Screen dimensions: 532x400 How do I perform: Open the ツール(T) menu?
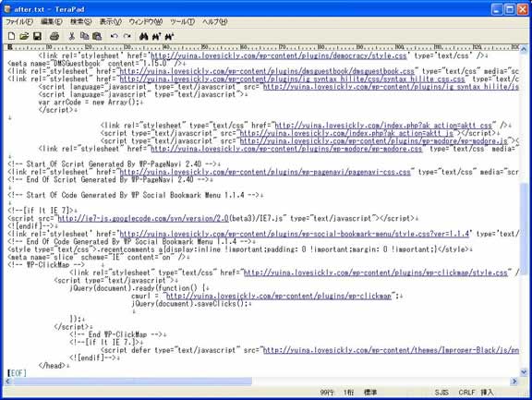tap(183, 22)
